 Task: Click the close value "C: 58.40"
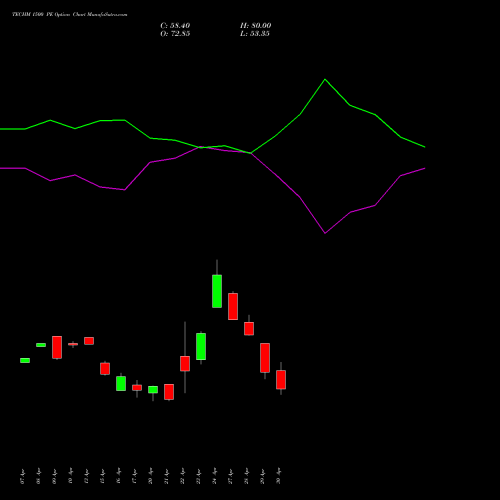[x=175, y=26]
